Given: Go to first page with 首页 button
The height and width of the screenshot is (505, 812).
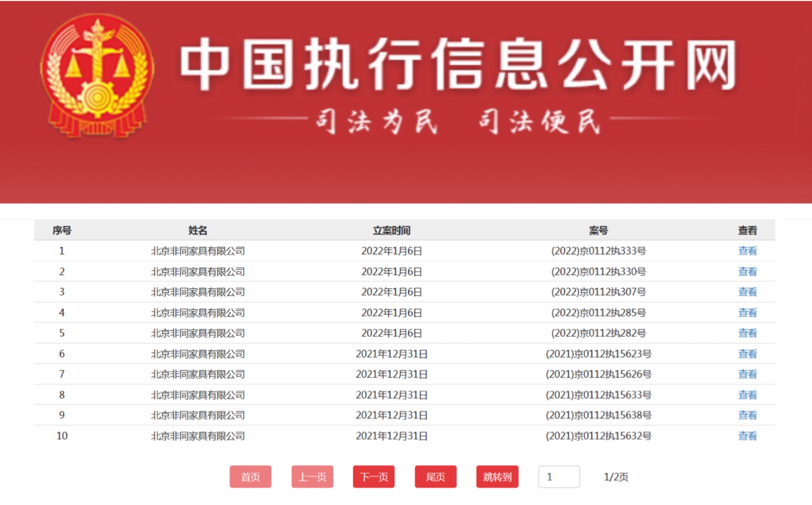Looking at the screenshot, I should tap(250, 477).
